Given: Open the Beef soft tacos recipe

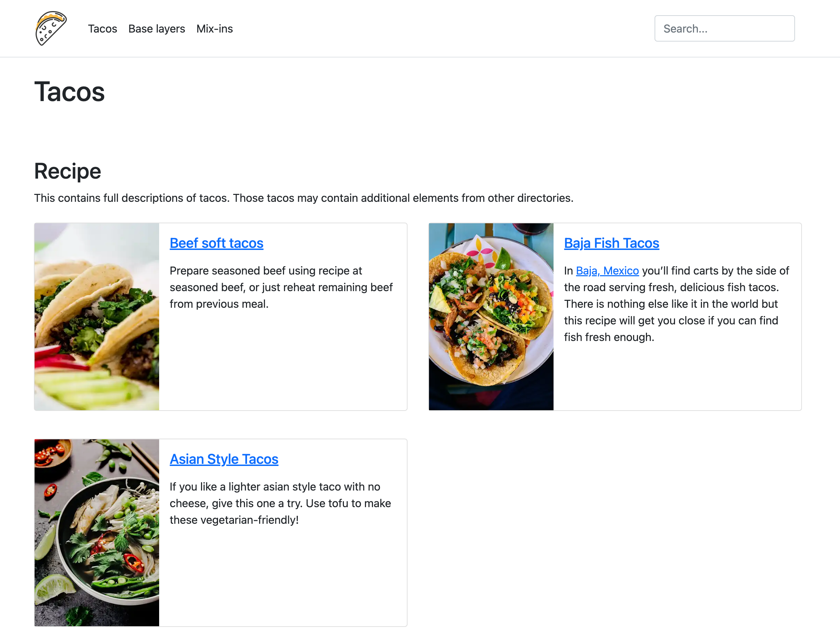Looking at the screenshot, I should pyautogui.click(x=217, y=243).
